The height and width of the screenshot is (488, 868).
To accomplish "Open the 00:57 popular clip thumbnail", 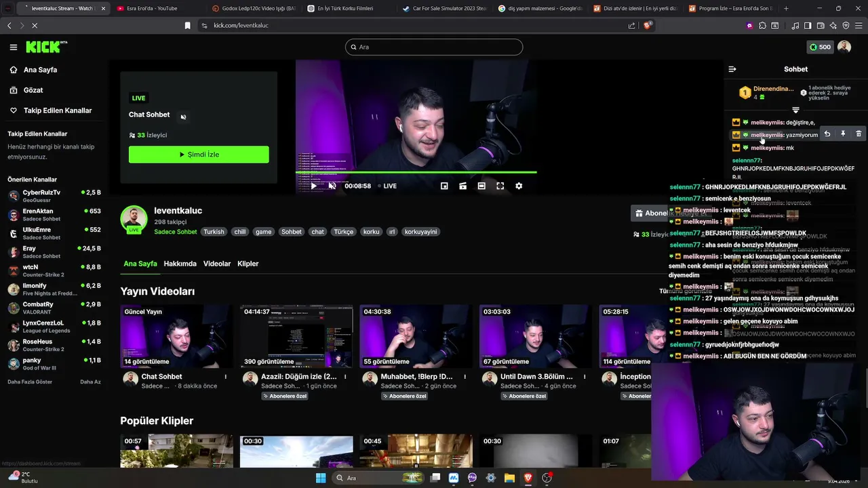I will pyautogui.click(x=176, y=451).
